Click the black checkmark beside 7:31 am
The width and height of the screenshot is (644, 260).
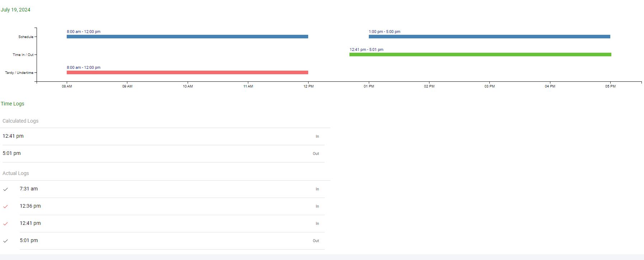coord(5,189)
